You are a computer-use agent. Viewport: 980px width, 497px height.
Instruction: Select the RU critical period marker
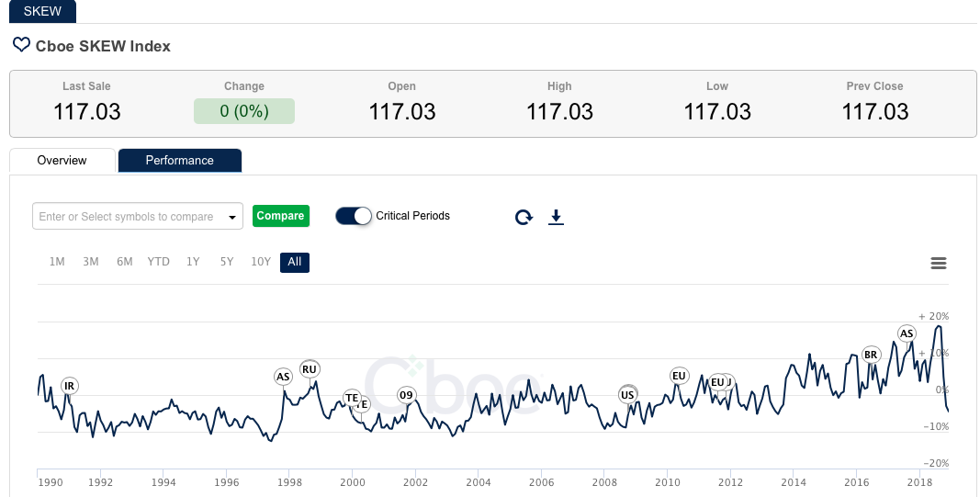point(310,369)
